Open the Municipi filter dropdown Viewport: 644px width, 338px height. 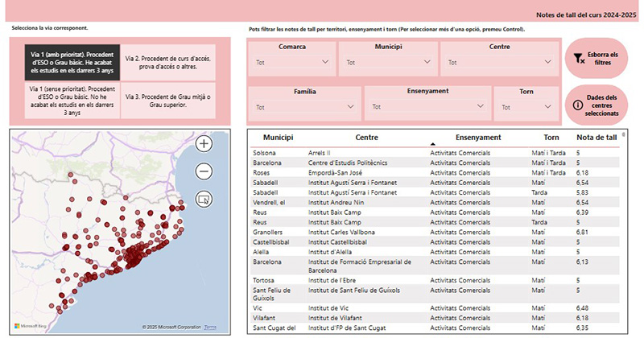[x=388, y=62]
